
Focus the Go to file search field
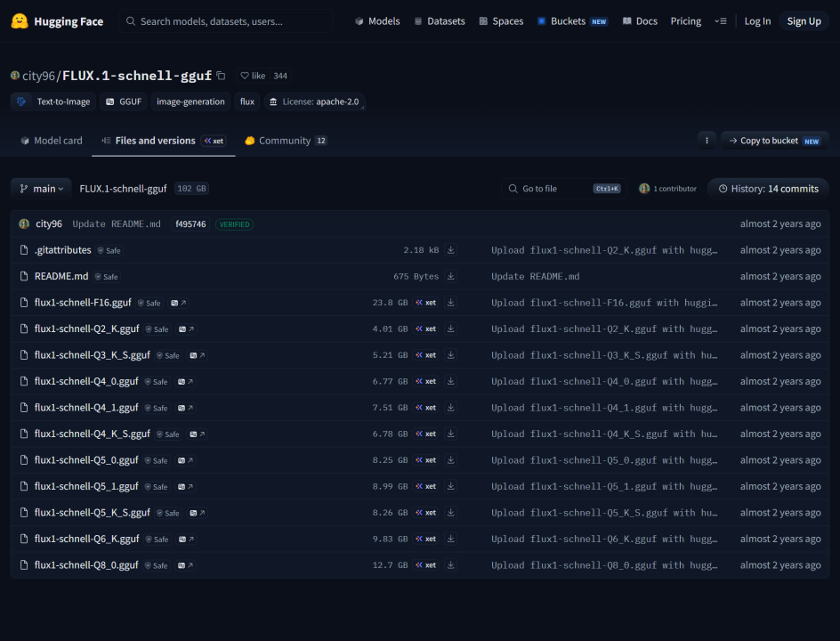click(563, 189)
